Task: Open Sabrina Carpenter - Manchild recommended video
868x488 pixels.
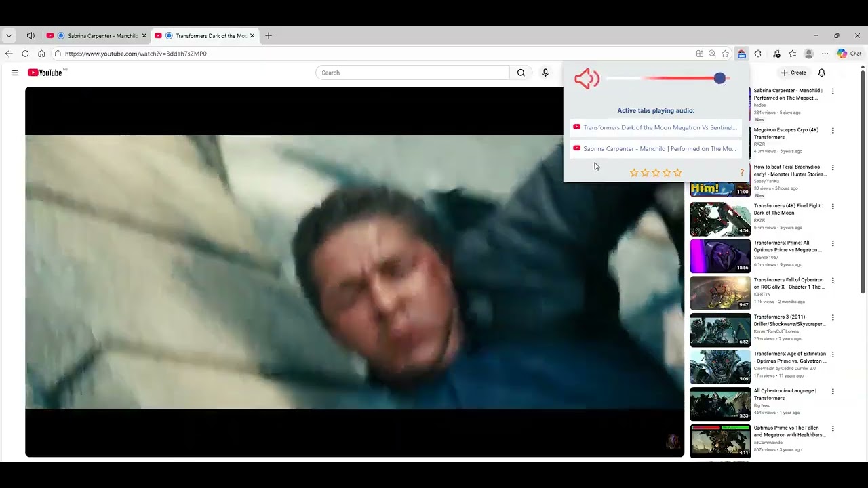Action: 788,94
